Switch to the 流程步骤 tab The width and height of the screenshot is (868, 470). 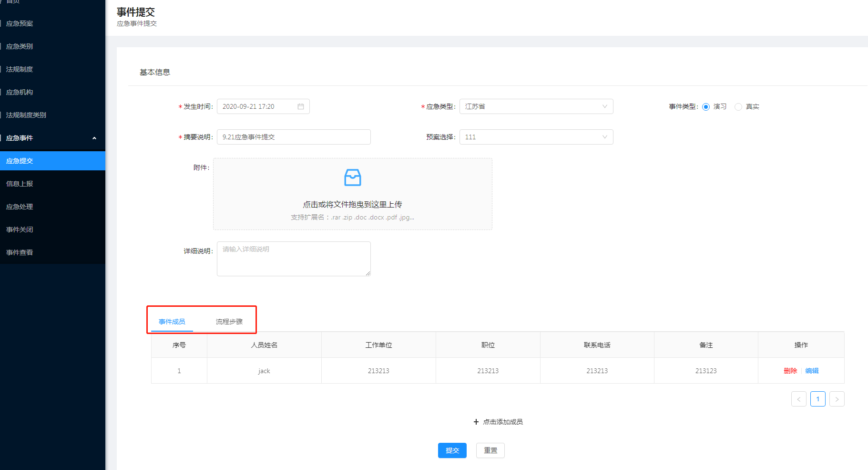pyautogui.click(x=229, y=322)
